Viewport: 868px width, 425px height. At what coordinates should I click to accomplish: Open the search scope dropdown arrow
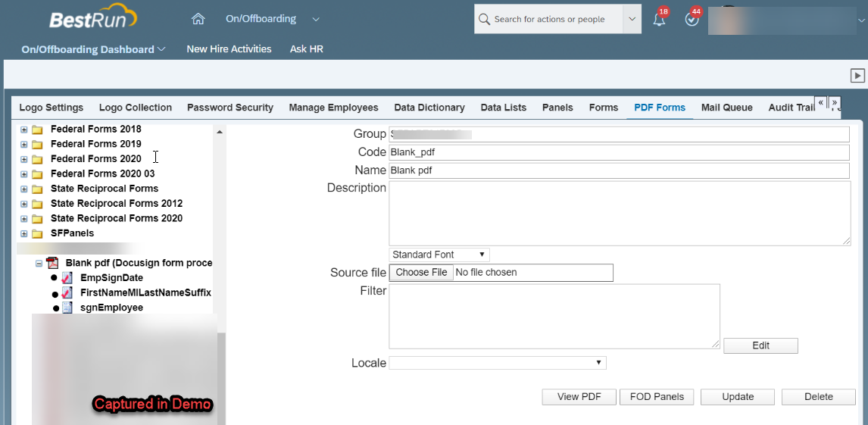pos(632,20)
